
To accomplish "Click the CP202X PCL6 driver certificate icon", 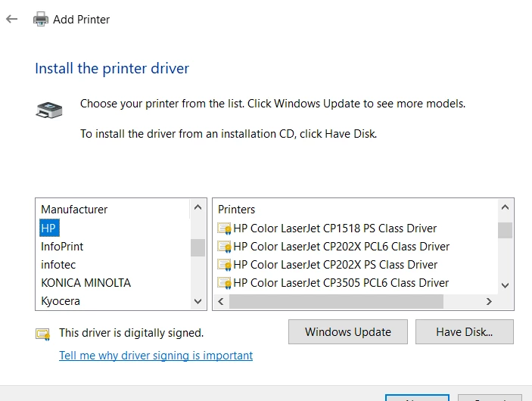I will [224, 247].
